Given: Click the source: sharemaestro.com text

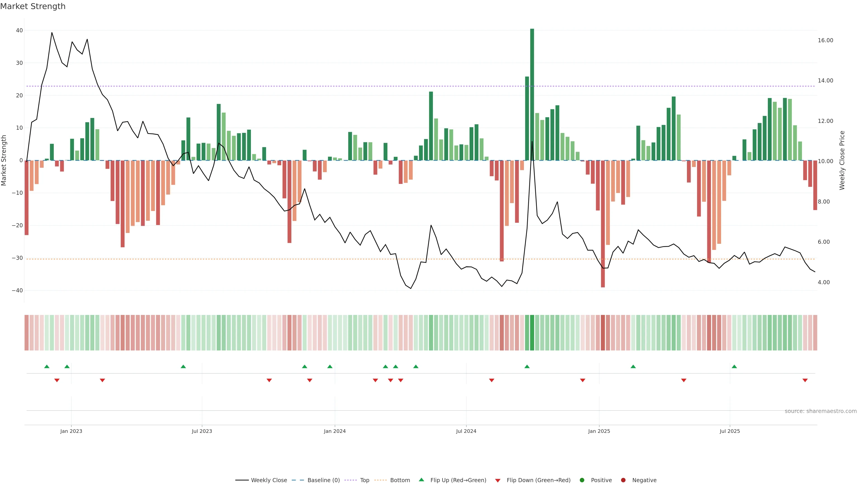Looking at the screenshot, I should click(x=821, y=411).
